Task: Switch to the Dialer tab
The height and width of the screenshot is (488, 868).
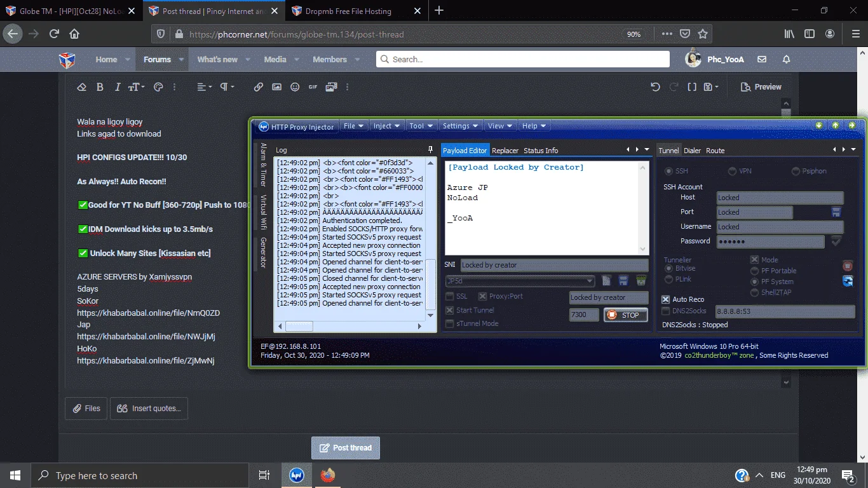Action: [x=692, y=151]
